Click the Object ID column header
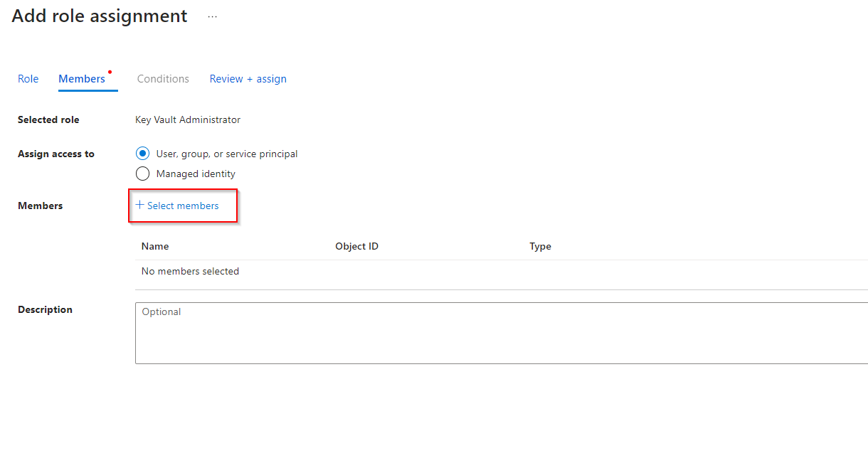This screenshot has height=458, width=868. (356, 246)
